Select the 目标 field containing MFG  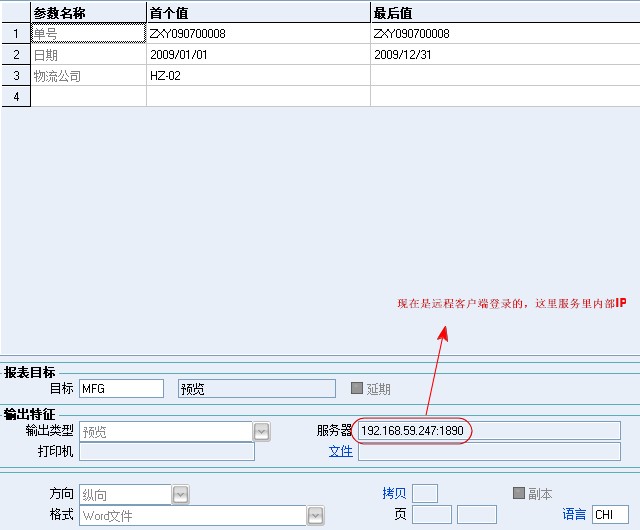(120, 389)
